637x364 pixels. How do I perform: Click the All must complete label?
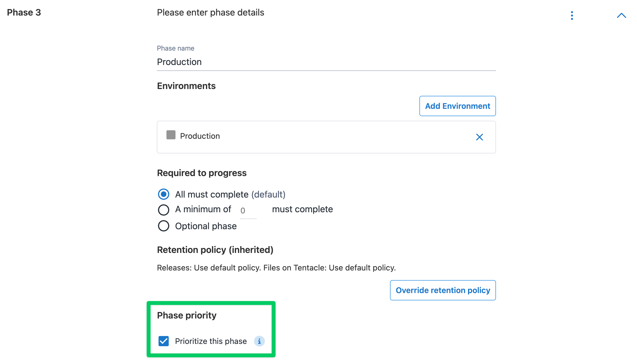[x=212, y=194]
